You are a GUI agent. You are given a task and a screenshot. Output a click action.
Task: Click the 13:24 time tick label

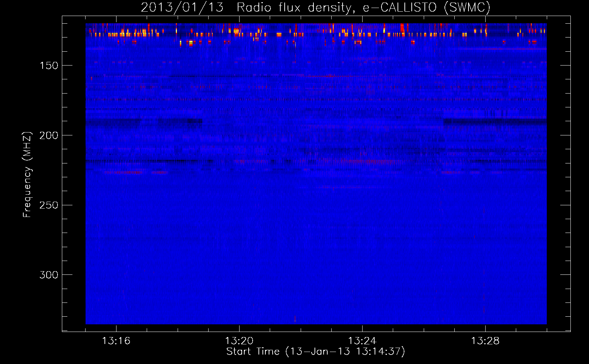(x=362, y=341)
